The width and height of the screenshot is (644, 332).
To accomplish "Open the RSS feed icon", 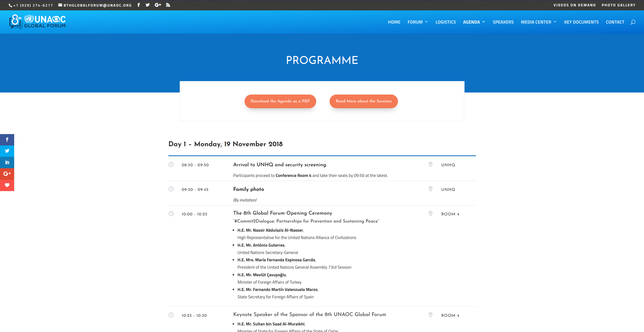I will 168,5.
